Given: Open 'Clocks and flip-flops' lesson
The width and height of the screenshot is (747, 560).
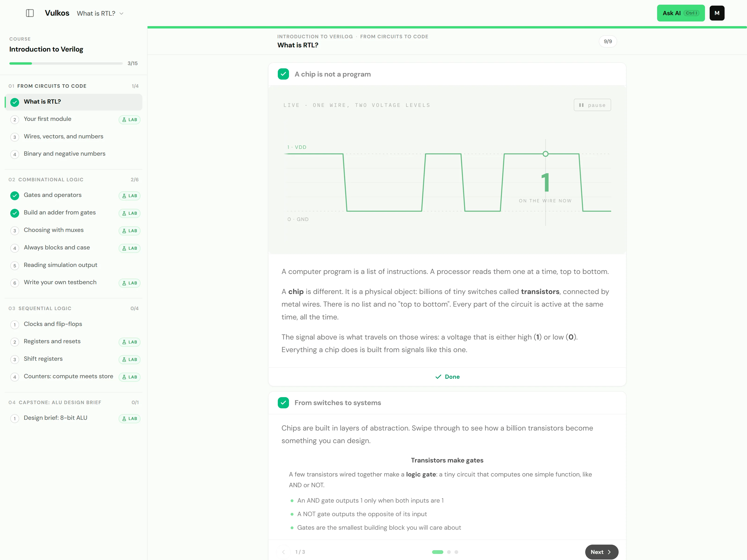Looking at the screenshot, I should pos(74,324).
